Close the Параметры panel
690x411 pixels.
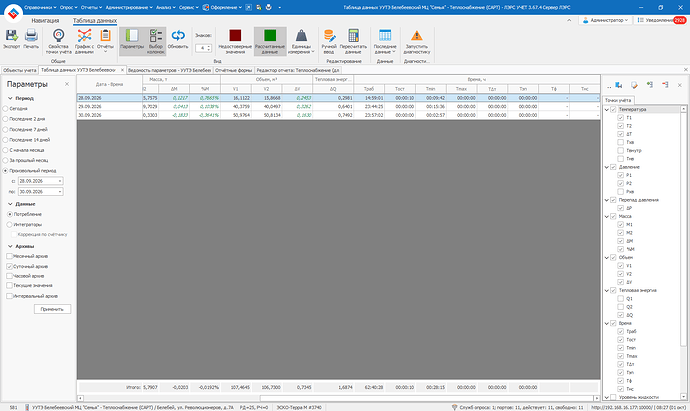[x=67, y=84]
